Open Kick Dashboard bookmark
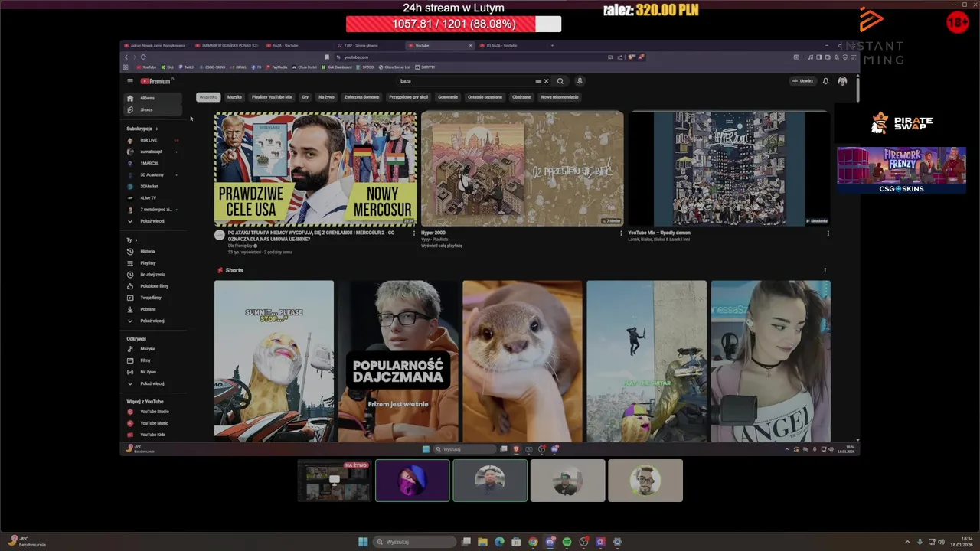The image size is (980, 551). click(336, 67)
